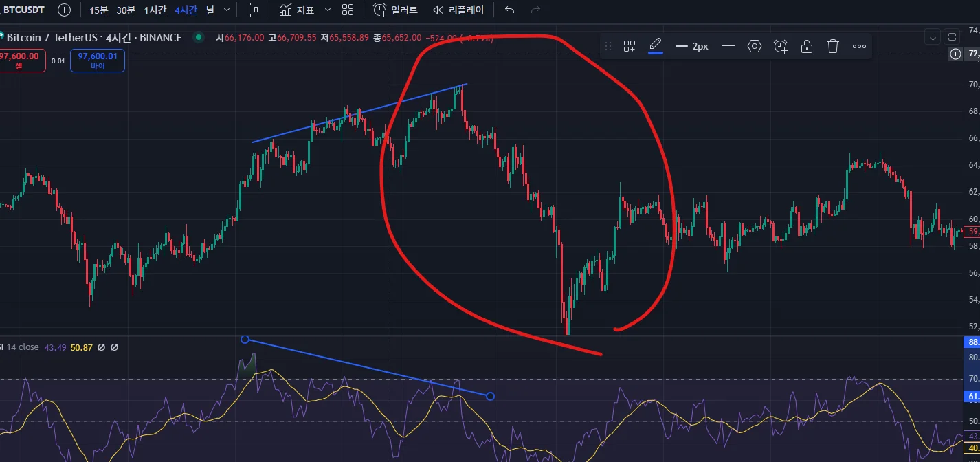Select the 15분 timeframe
Viewport: 980px width, 462px height.
tap(99, 10)
